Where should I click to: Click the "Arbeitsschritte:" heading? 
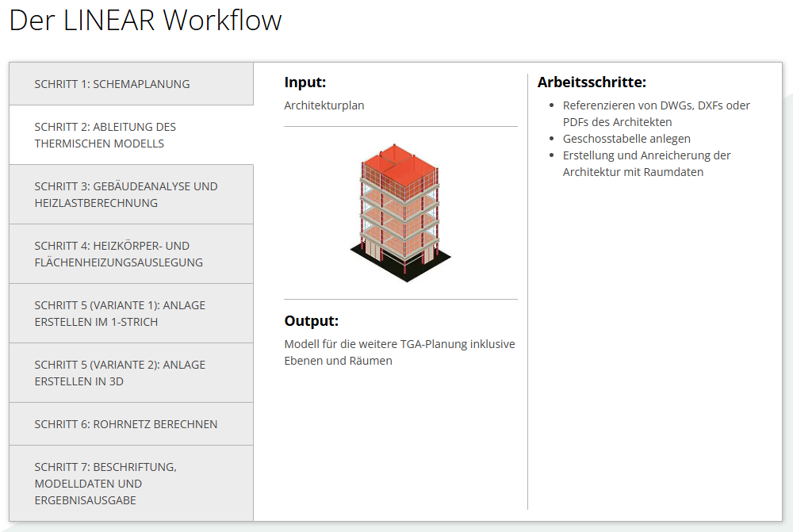click(x=592, y=82)
